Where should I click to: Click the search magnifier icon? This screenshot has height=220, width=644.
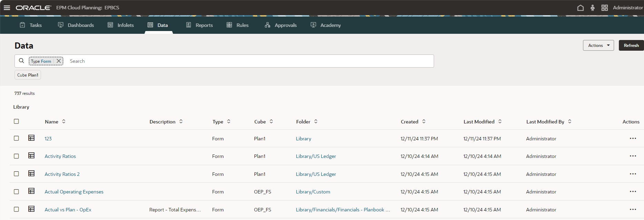pyautogui.click(x=21, y=61)
